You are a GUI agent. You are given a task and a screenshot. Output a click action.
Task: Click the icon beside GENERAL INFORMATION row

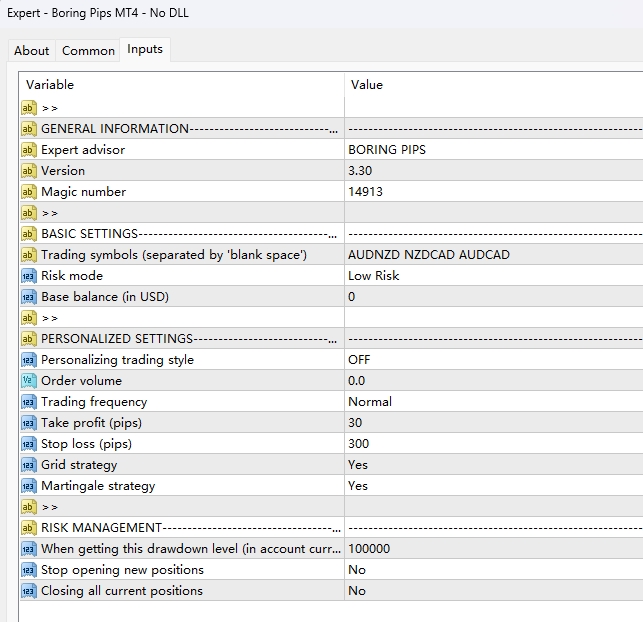(x=29, y=129)
